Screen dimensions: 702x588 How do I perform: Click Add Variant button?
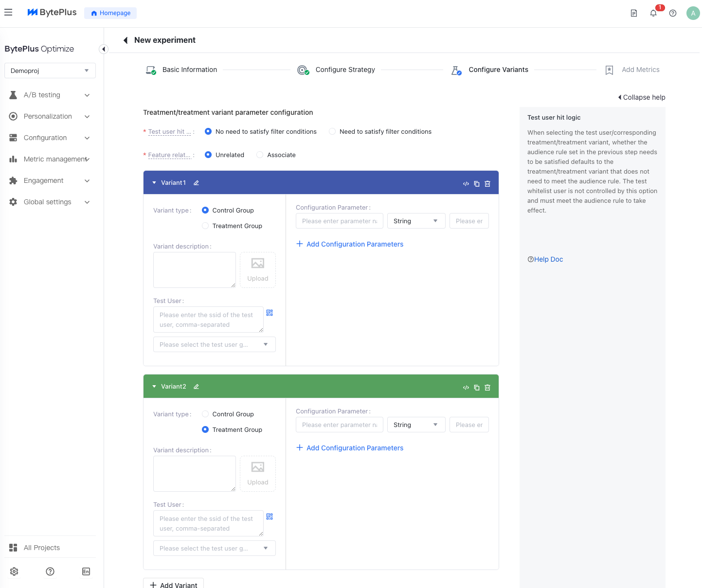coord(173,584)
